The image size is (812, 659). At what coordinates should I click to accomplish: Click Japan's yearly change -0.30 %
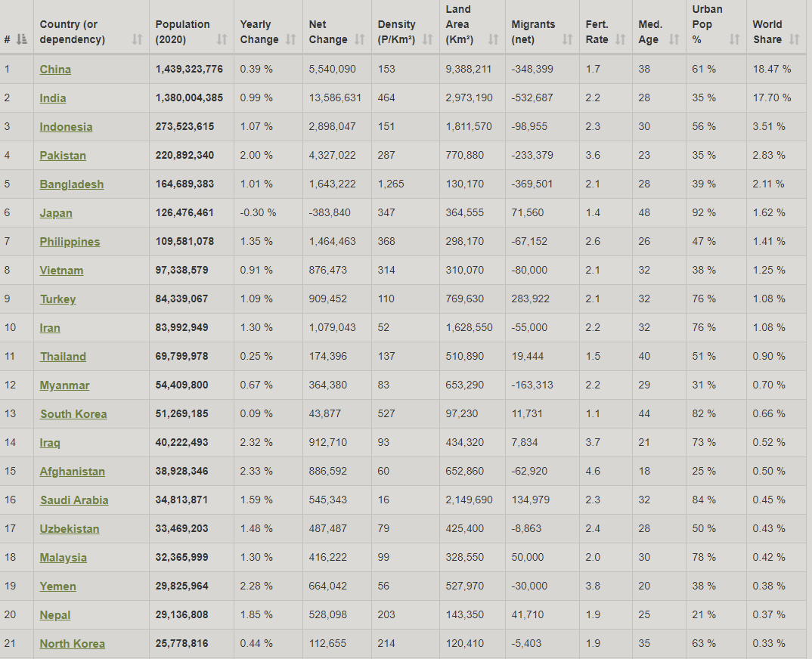(x=258, y=213)
